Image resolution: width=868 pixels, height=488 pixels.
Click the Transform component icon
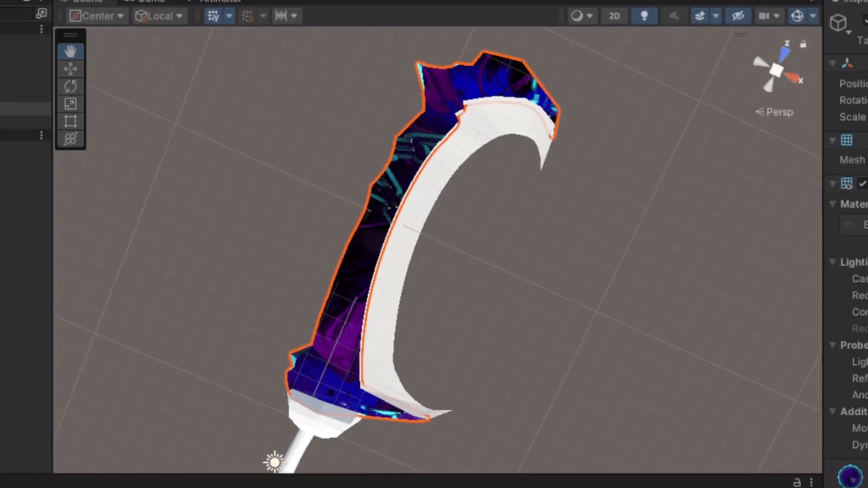(x=847, y=64)
